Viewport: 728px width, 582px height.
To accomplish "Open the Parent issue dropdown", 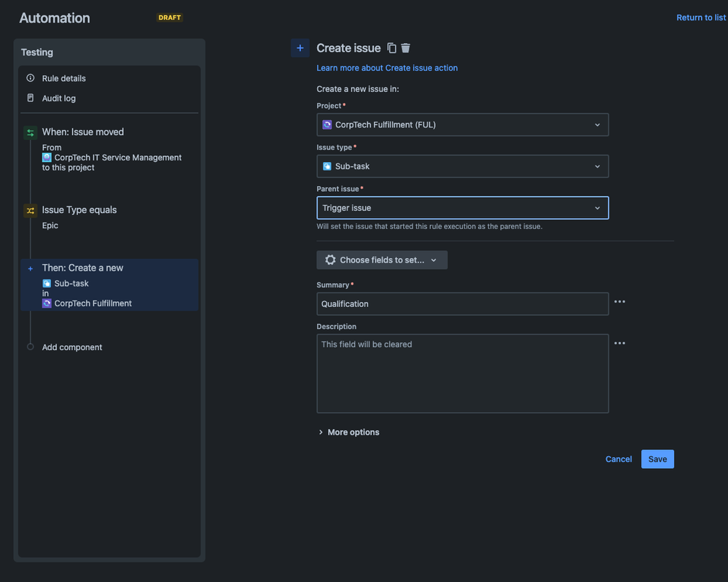I will pos(463,208).
